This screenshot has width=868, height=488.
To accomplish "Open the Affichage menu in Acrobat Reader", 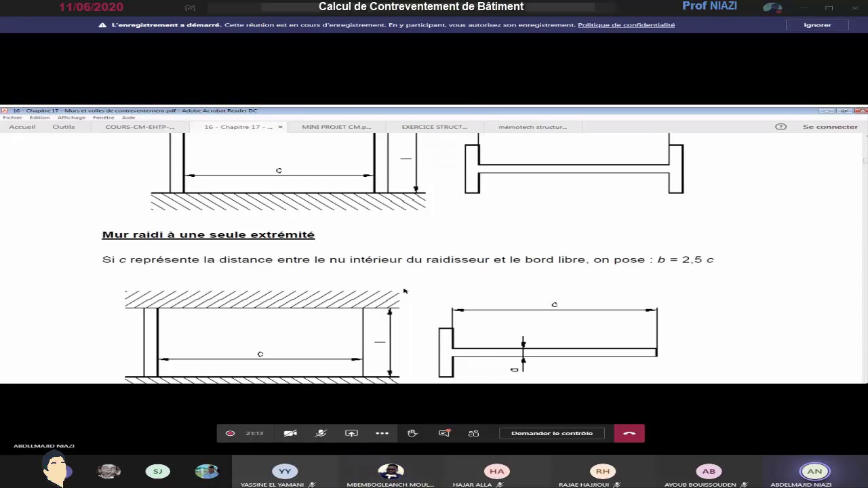I will tap(71, 118).
